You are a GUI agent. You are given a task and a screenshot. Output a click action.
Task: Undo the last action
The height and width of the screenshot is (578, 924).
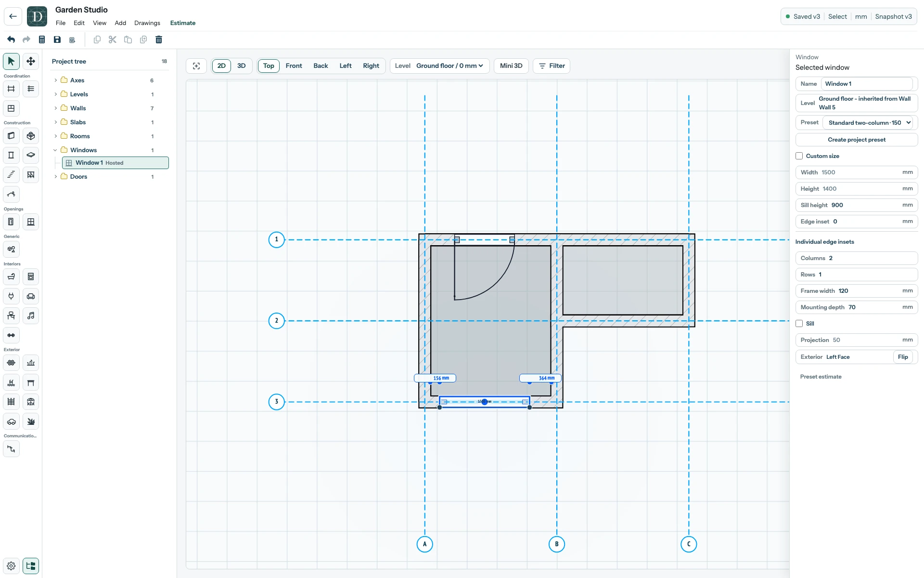point(11,39)
